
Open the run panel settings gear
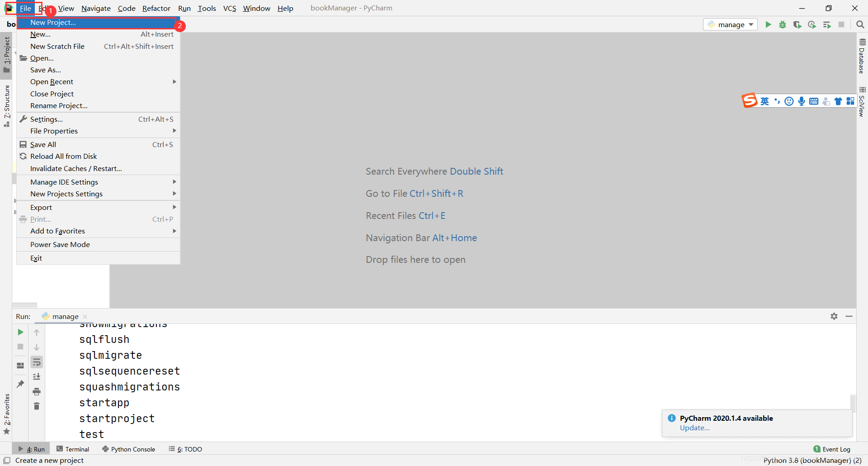coord(834,316)
